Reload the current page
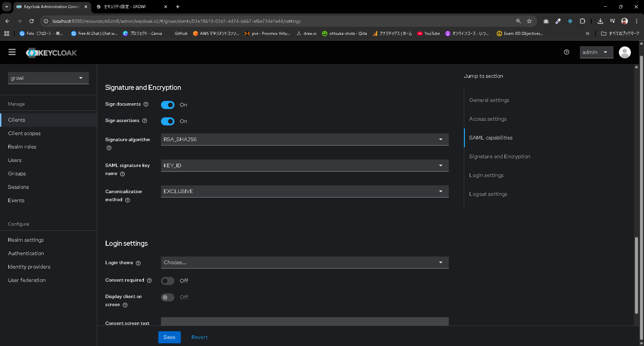The width and height of the screenshot is (644, 346). (x=32, y=21)
